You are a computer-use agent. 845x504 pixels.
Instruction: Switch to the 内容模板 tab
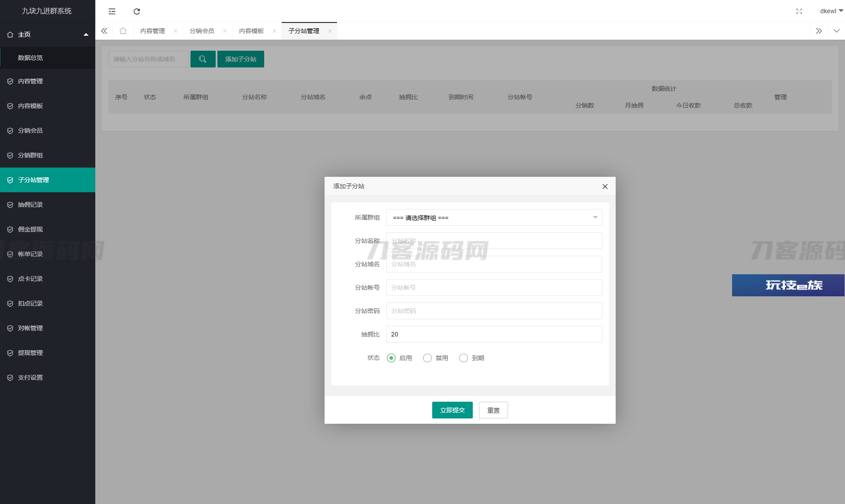point(251,31)
